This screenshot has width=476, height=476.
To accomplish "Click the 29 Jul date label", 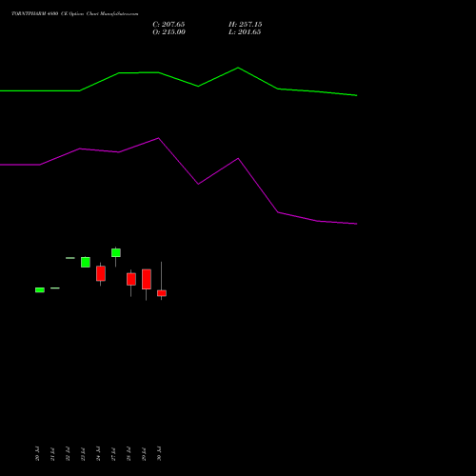I will (x=144, y=454).
